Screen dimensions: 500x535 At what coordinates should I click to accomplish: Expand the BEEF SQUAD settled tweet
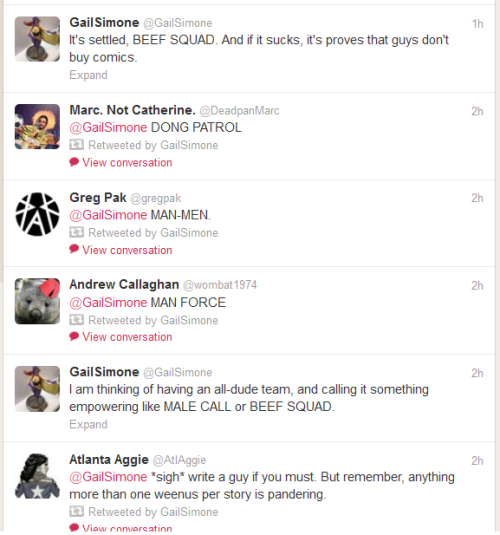click(88, 75)
